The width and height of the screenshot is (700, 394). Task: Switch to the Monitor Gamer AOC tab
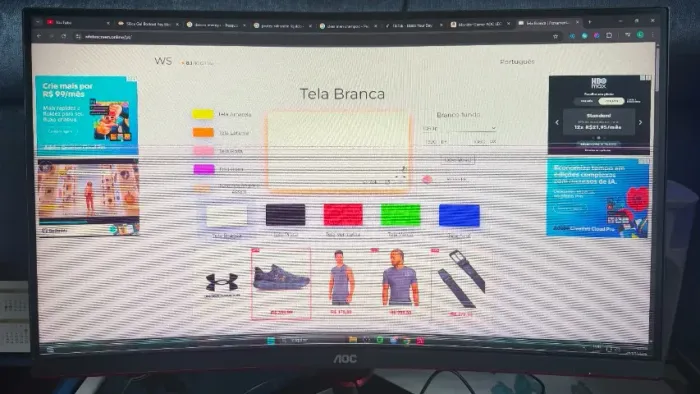point(481,24)
